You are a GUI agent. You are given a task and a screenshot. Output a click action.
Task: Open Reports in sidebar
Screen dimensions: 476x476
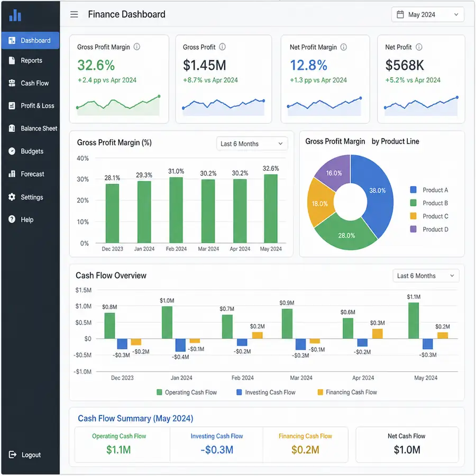tap(30, 60)
